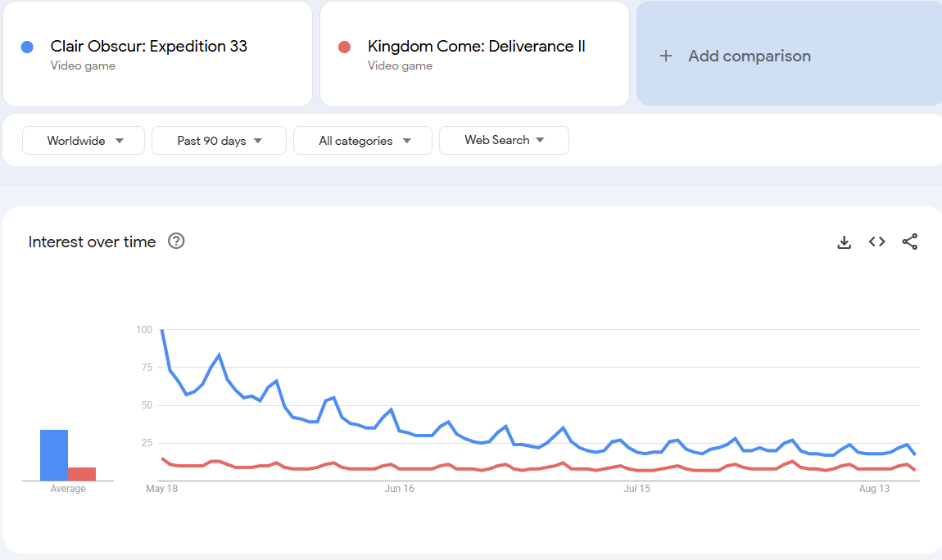
Task: Expand the Past 90 days time range
Action: point(219,141)
